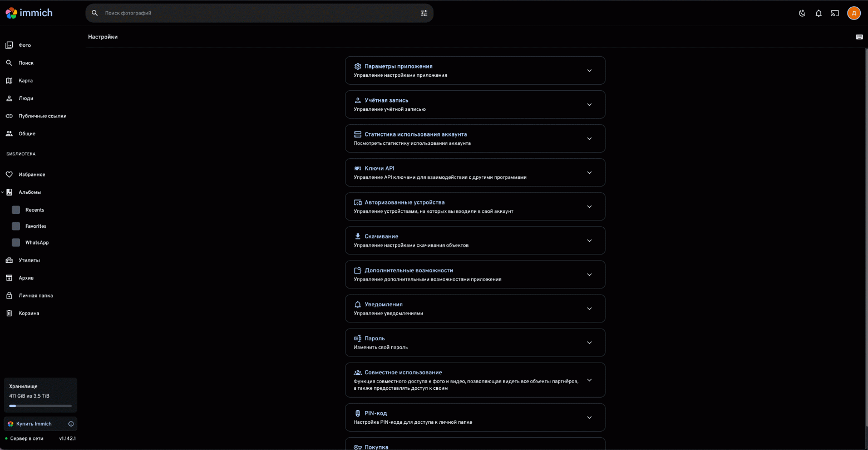Click the Поиск фотографий search field
Image resolution: width=868 pixels, height=450 pixels.
pos(256,13)
